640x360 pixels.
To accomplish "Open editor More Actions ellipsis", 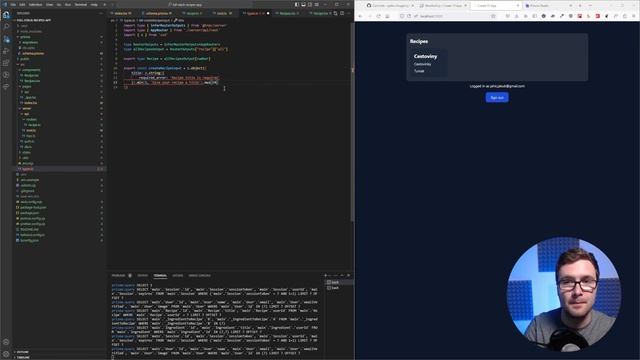I will 348,13.
